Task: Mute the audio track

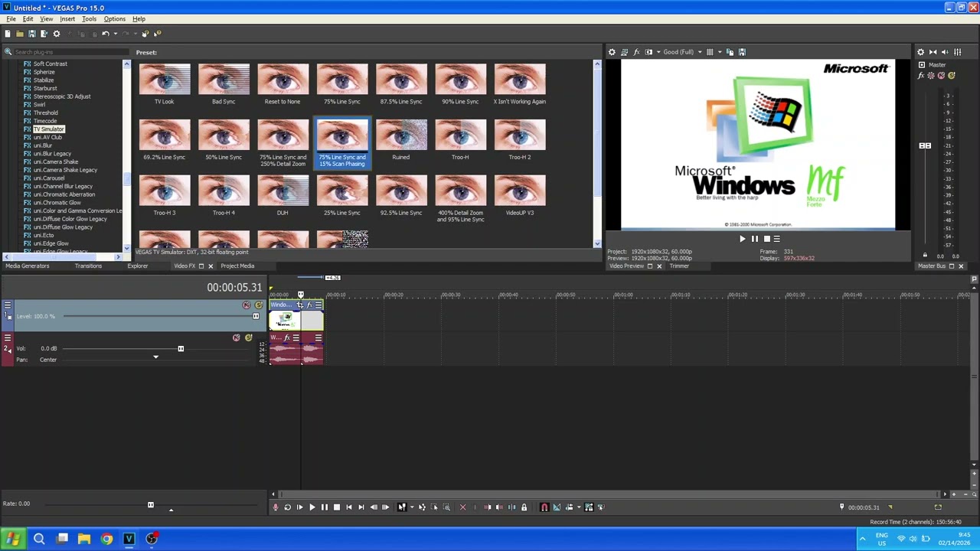Action: pyautogui.click(x=237, y=337)
